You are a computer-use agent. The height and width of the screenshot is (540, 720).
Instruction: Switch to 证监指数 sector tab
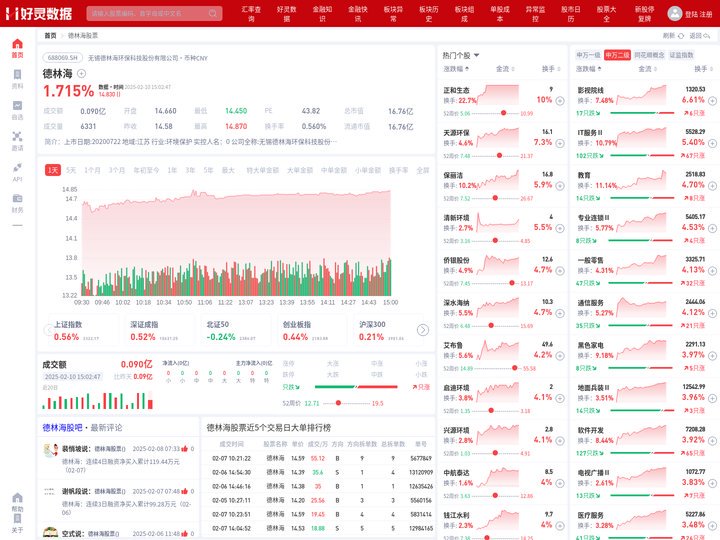coord(681,55)
